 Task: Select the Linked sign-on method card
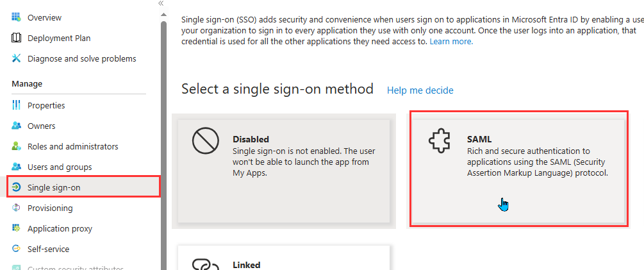point(284,258)
